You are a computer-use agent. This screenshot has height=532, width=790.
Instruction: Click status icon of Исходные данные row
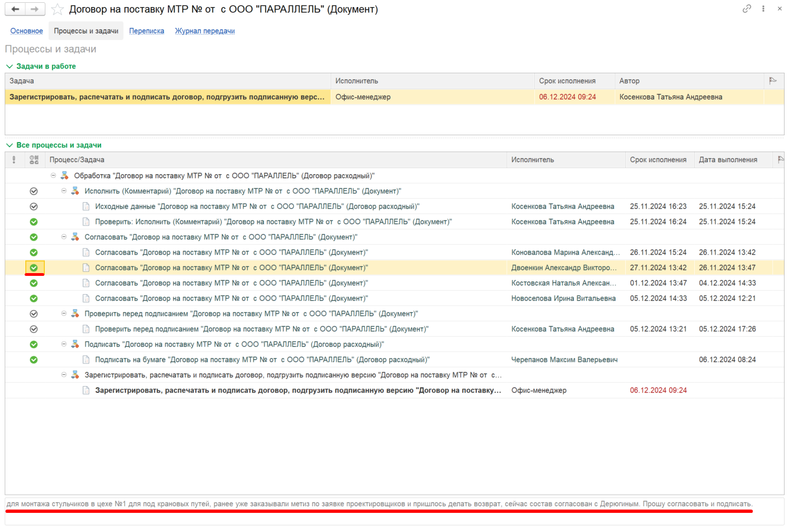34,206
